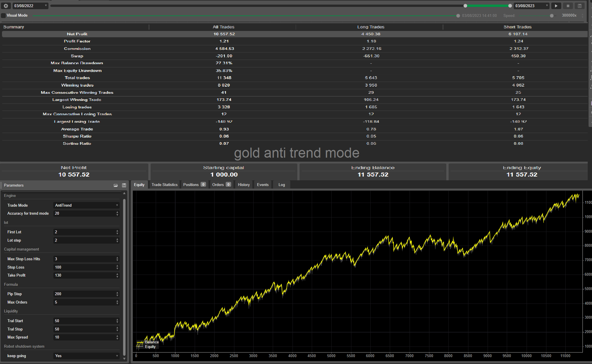
Task: Click the Long Trades column header
Action: (x=371, y=27)
